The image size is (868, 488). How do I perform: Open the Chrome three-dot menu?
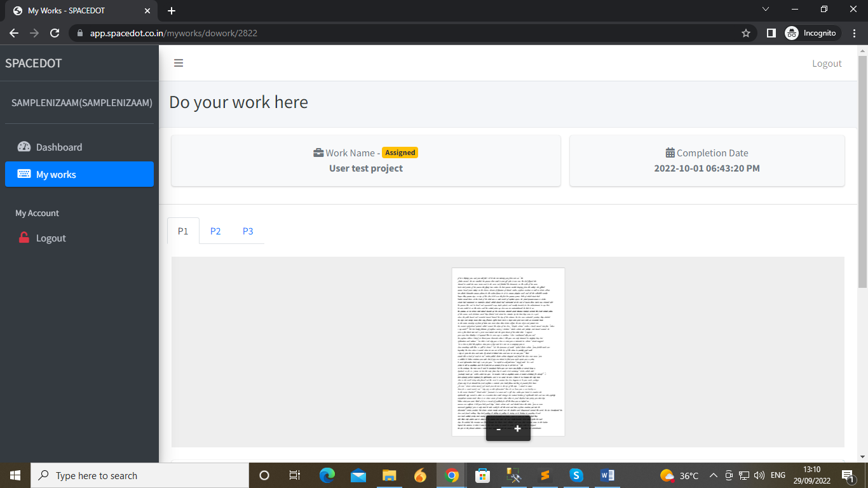click(x=854, y=32)
